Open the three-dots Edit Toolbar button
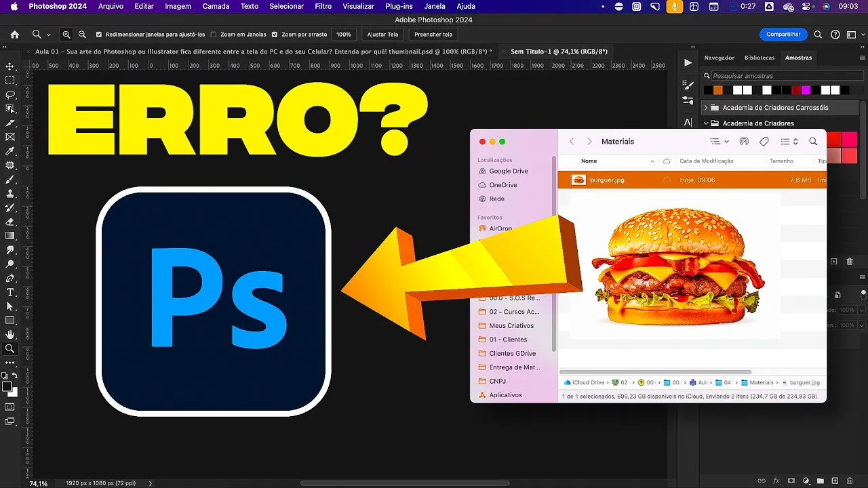 10,363
